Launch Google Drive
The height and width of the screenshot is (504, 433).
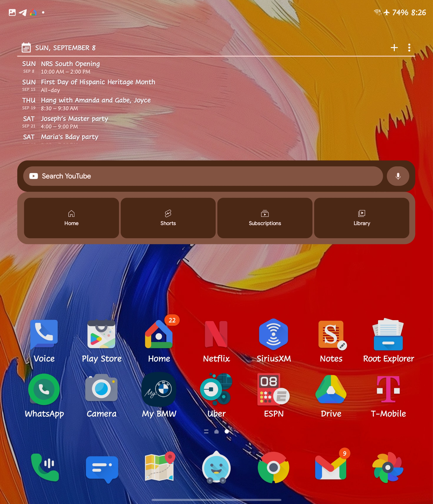pyautogui.click(x=331, y=389)
